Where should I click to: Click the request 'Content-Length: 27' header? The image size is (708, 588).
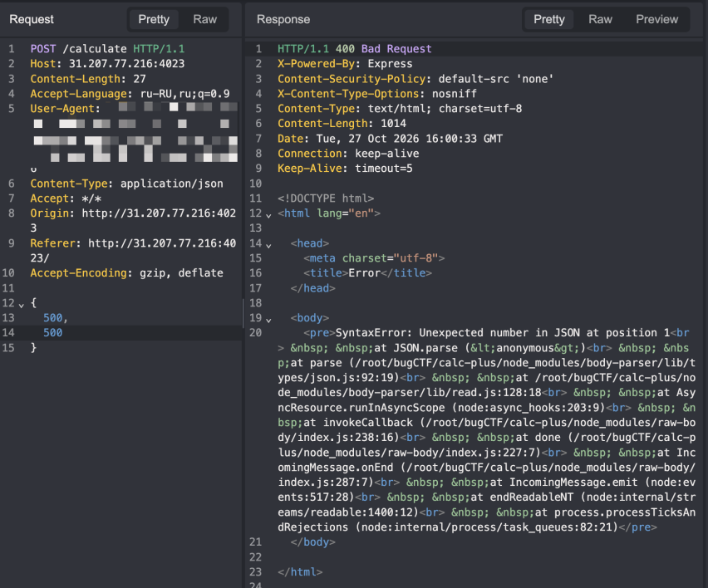point(88,79)
